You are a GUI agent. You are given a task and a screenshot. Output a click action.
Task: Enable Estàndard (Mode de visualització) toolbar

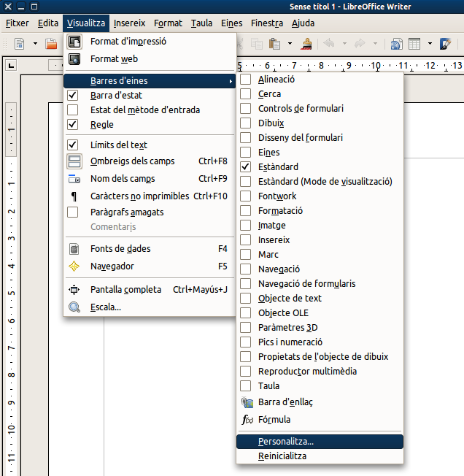320,182
